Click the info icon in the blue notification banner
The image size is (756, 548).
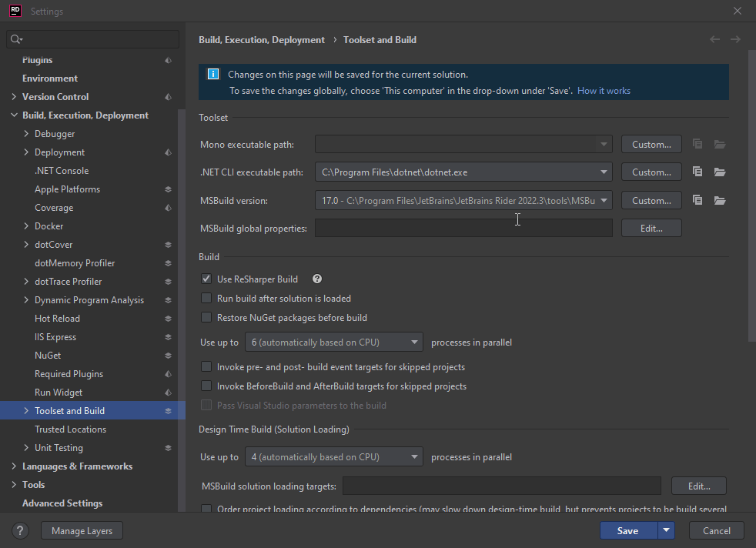(213, 74)
